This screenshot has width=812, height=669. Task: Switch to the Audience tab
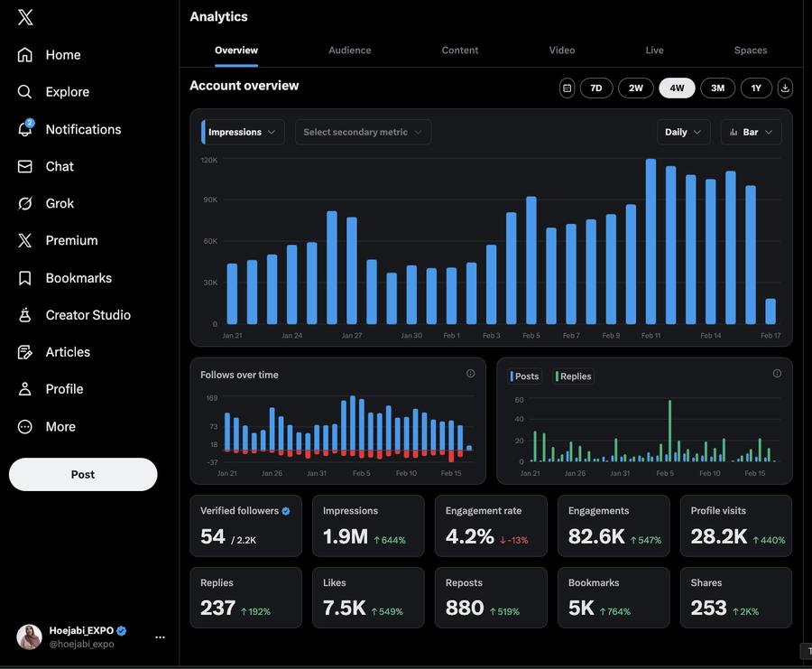[349, 50]
